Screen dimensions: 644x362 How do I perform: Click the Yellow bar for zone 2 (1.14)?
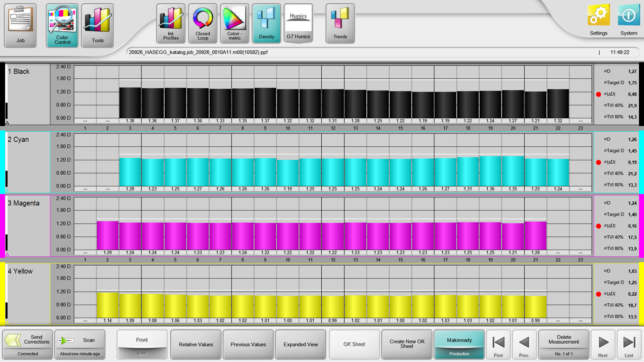click(107, 305)
